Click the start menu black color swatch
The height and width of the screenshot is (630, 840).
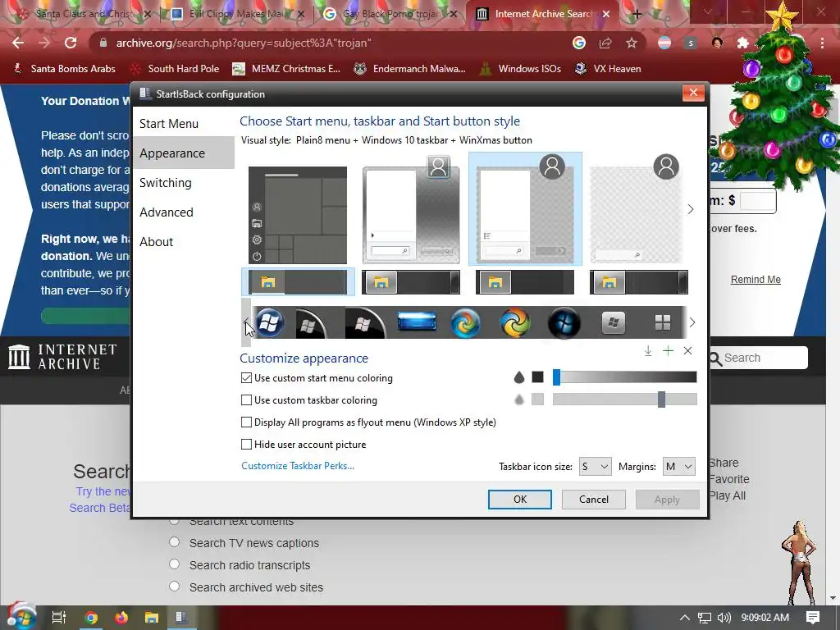click(x=538, y=377)
